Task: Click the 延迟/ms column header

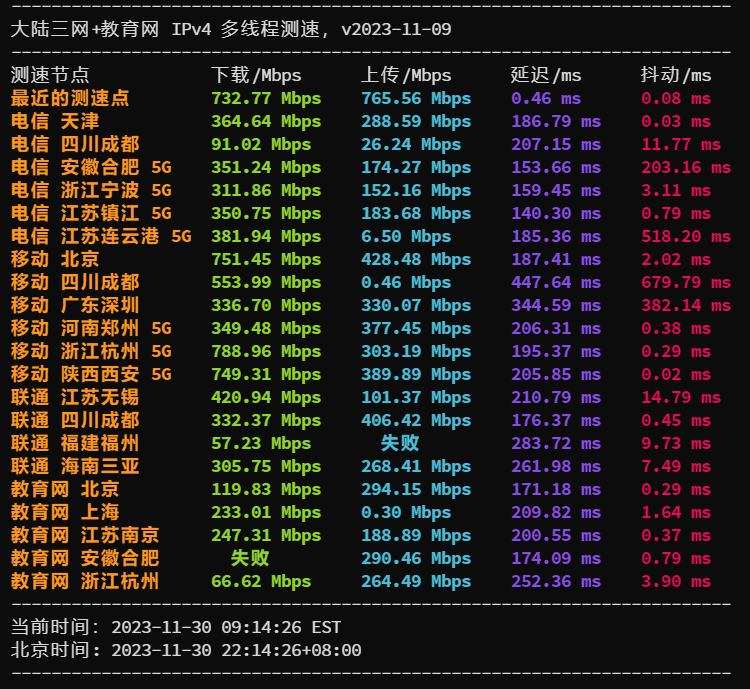Action: (546, 75)
